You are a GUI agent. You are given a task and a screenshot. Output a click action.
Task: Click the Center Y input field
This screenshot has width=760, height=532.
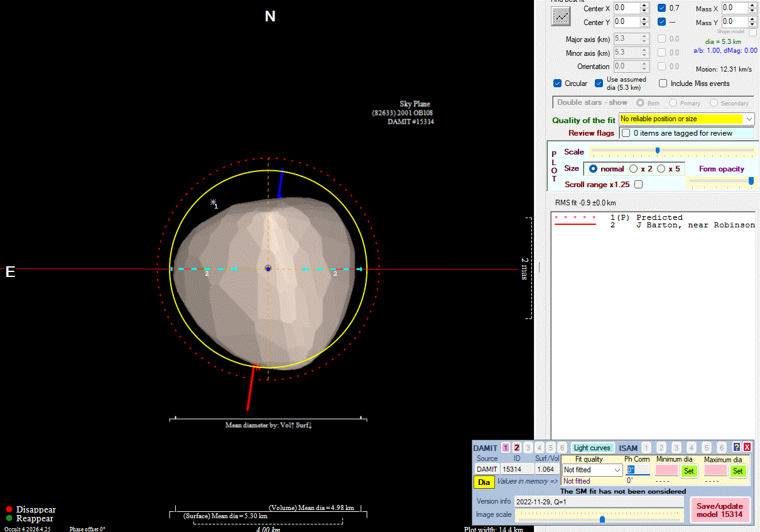626,22
